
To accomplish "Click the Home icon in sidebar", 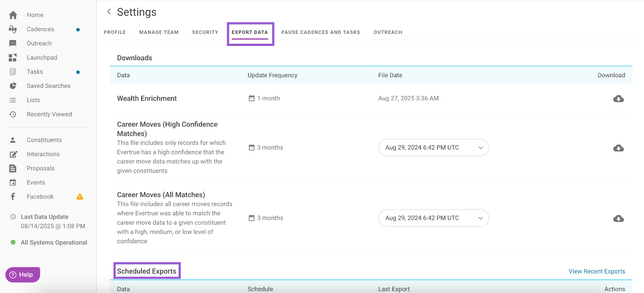I will point(13,15).
